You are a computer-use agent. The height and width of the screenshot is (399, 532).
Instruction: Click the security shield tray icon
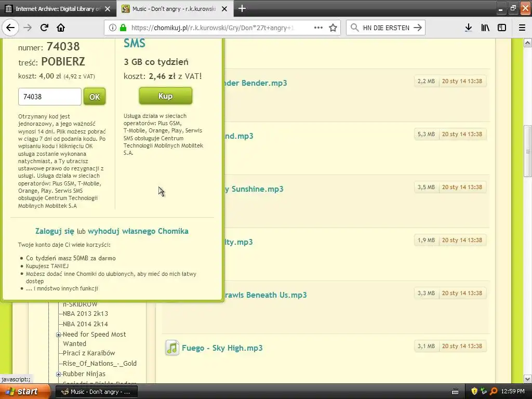coord(474,392)
